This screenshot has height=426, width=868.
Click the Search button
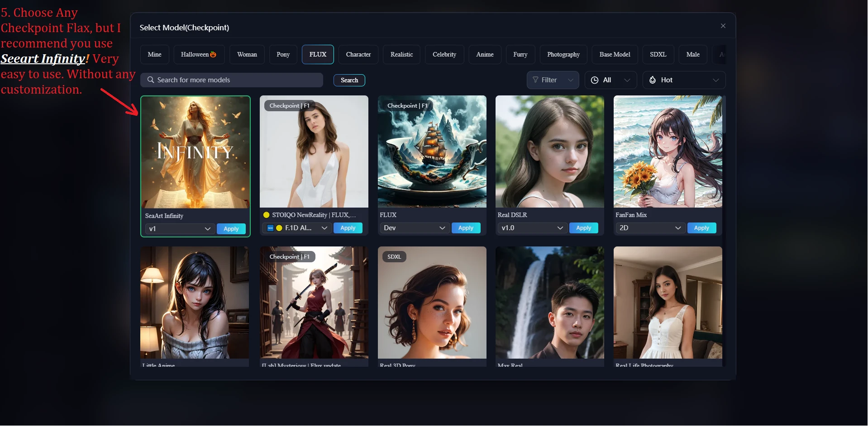point(349,80)
